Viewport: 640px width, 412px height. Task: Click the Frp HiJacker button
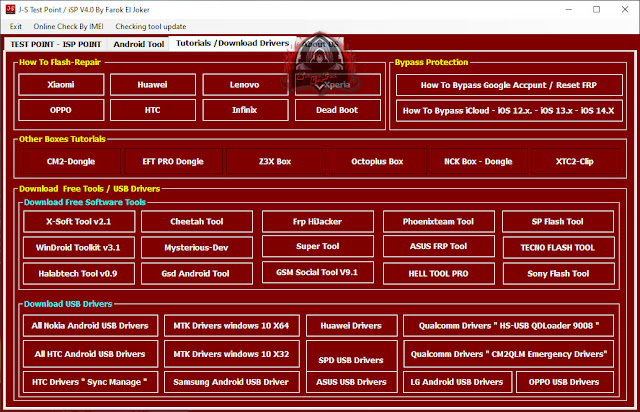(318, 221)
